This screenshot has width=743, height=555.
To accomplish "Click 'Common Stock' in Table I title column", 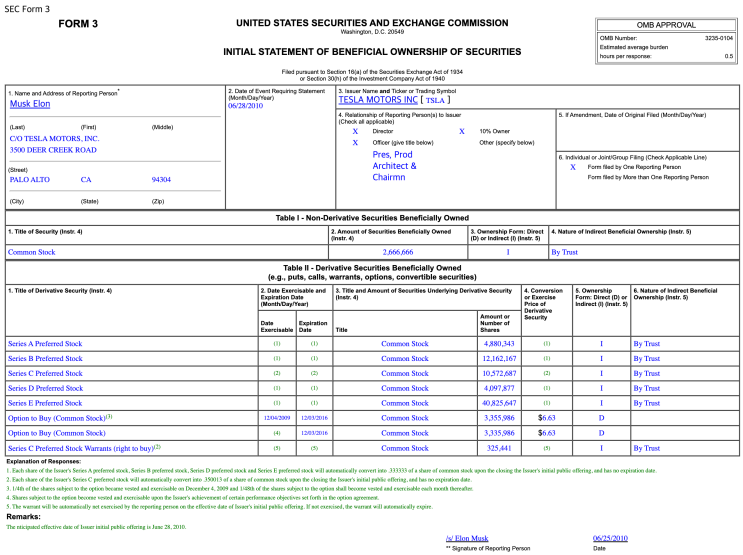I will click(31, 252).
